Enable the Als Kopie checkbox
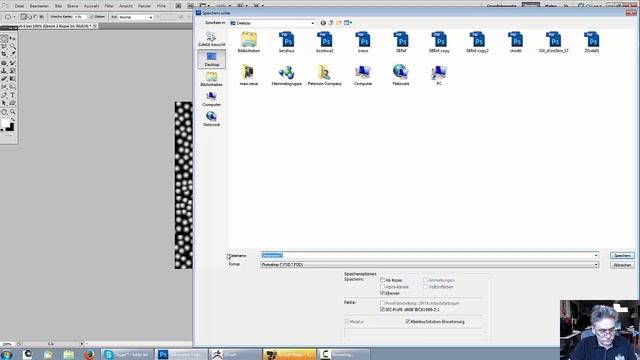The image size is (640, 360). point(382,280)
